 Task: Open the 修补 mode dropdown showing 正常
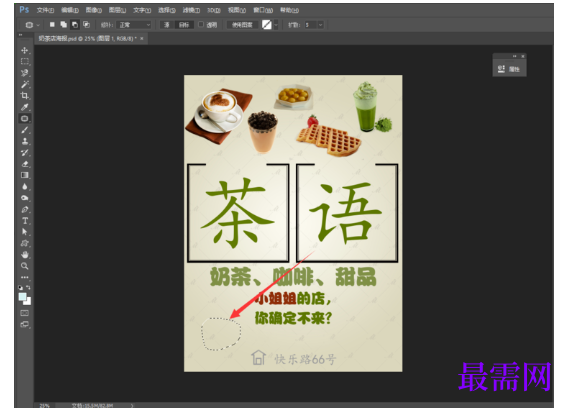[133, 25]
